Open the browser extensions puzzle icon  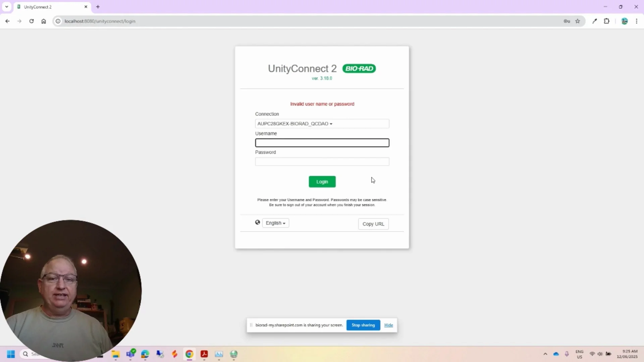pos(606,21)
